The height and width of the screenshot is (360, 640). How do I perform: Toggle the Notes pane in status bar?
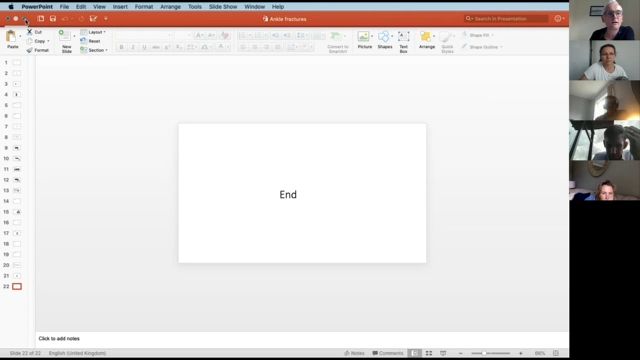[354, 353]
